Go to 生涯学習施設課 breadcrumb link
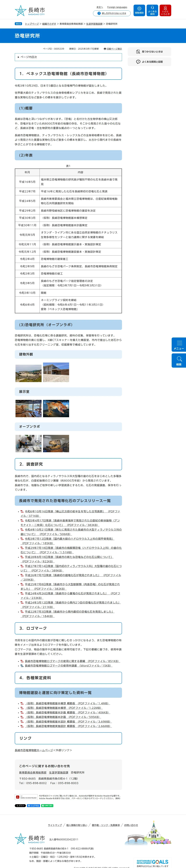Screen dimensions: 186x868 click(94, 24)
